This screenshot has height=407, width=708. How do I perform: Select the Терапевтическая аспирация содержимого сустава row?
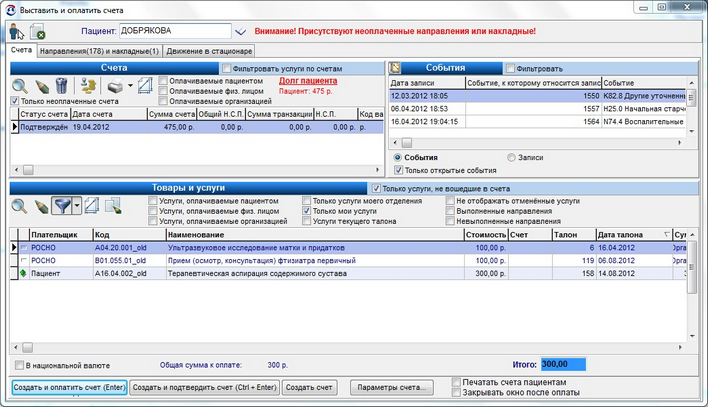pos(348,273)
